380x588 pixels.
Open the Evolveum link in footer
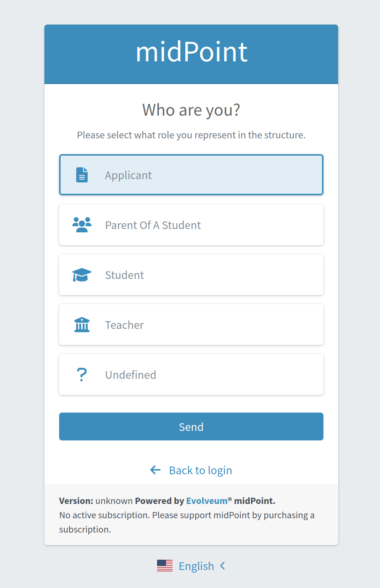pos(207,501)
